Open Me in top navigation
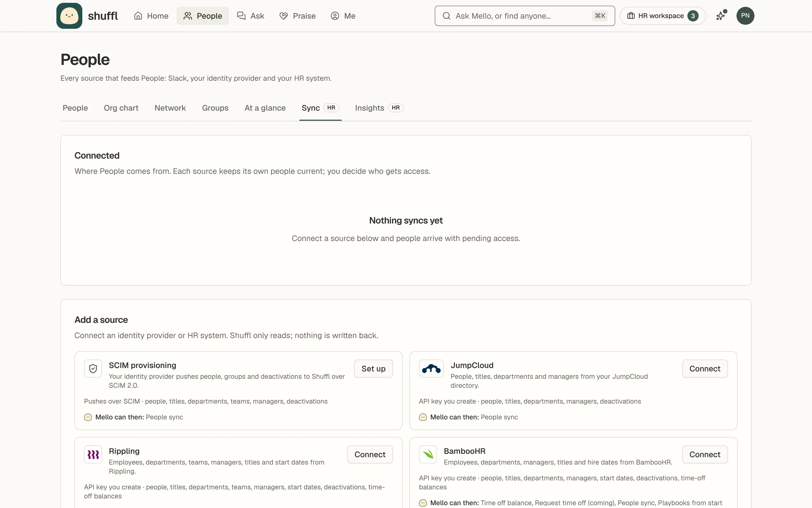The image size is (812, 508). click(343, 16)
